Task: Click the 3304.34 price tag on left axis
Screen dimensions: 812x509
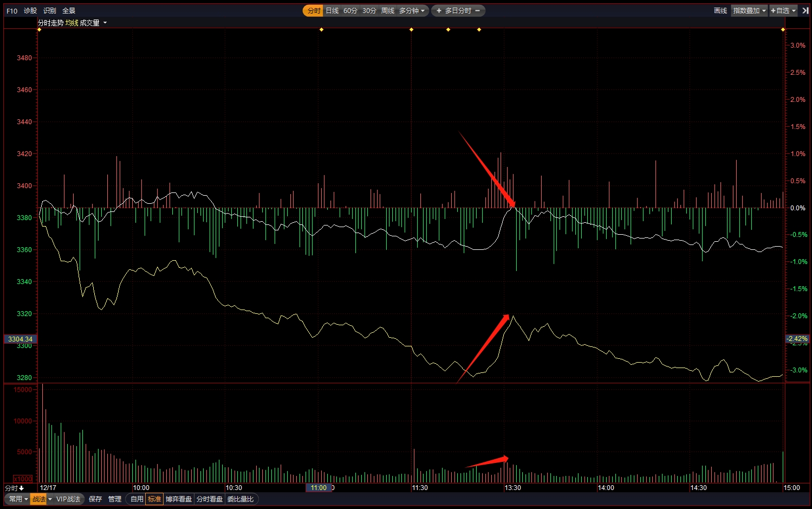Action: tap(20, 339)
